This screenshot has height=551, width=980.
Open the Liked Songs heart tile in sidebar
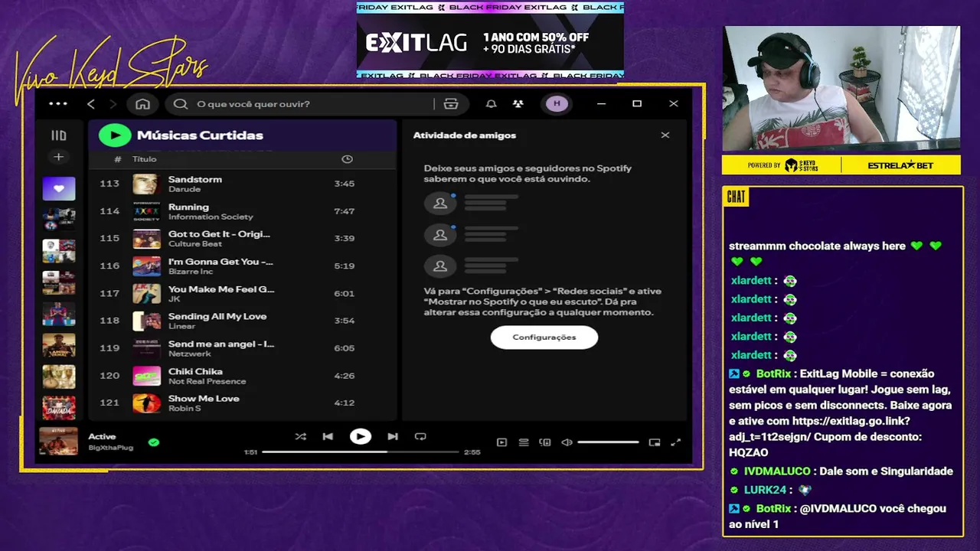pyautogui.click(x=59, y=188)
